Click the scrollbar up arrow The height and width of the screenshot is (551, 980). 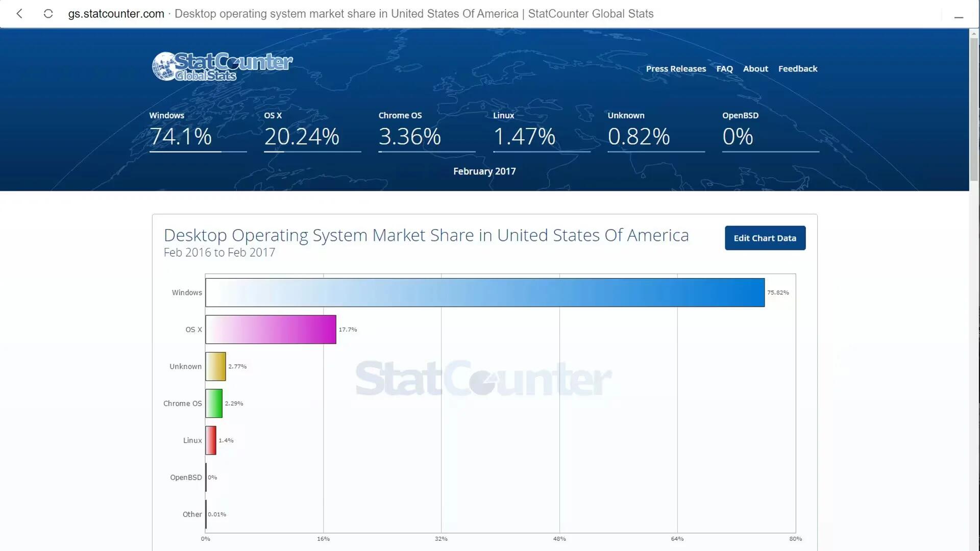(974, 34)
